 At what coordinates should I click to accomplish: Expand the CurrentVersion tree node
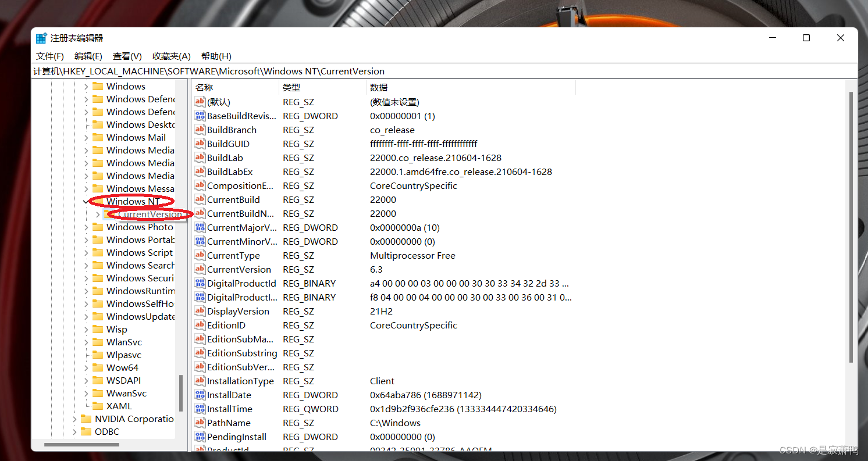[98, 215]
